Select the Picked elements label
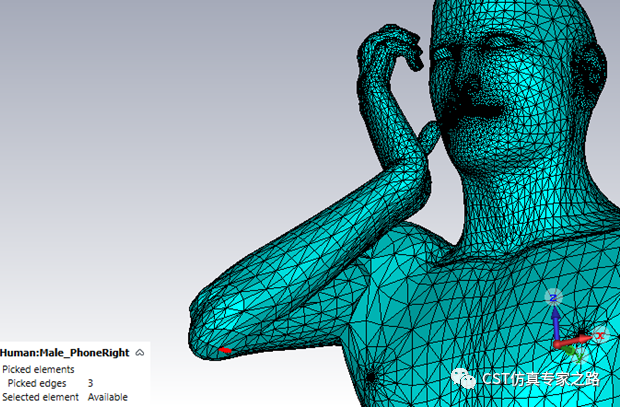Screen dimensions: 620x407 click(x=38, y=369)
